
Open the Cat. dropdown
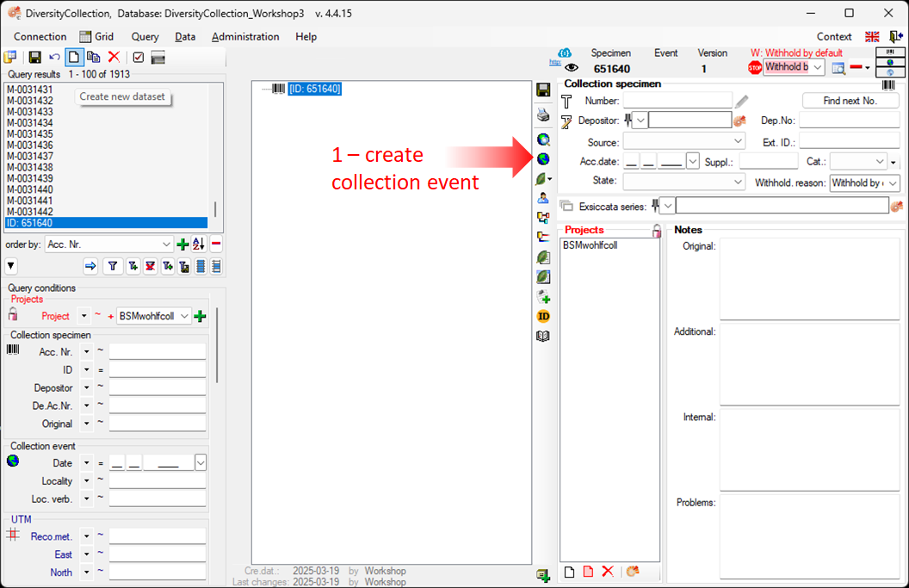pos(880,161)
